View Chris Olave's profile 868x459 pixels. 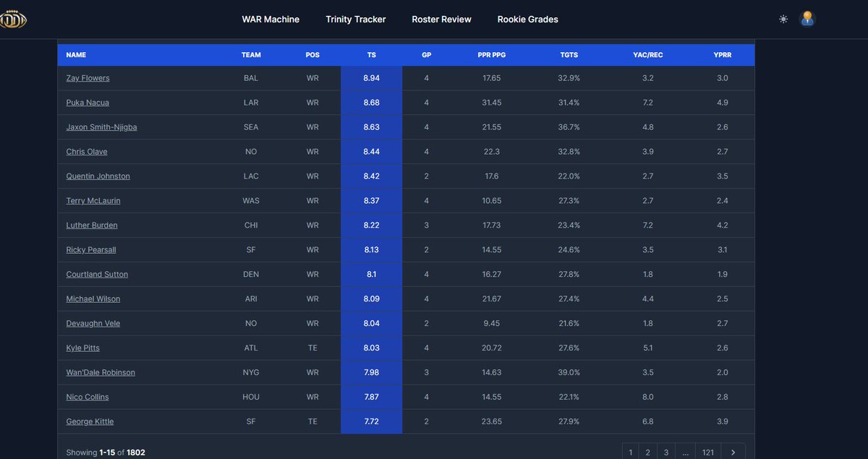pos(87,152)
